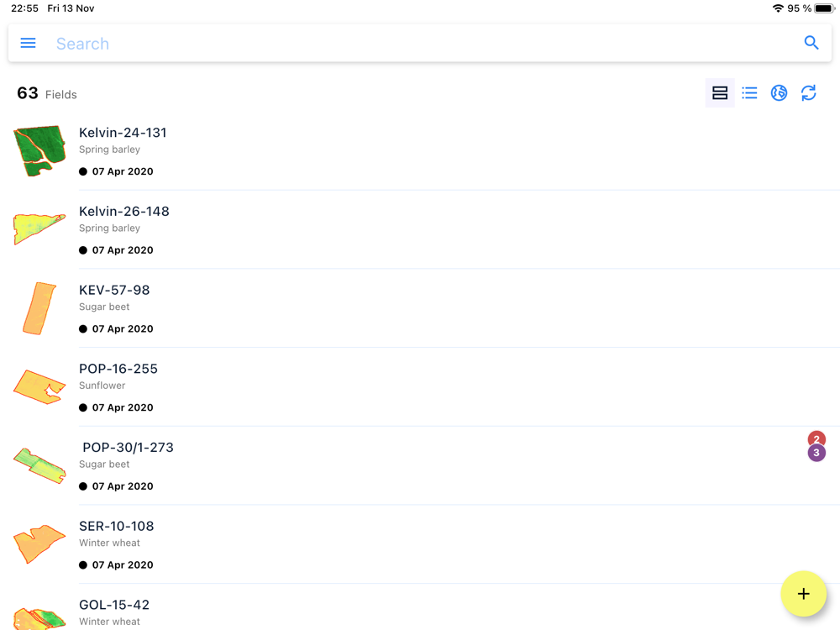840x630 pixels.
Task: Click the 63 Fields count label
Action: [46, 94]
